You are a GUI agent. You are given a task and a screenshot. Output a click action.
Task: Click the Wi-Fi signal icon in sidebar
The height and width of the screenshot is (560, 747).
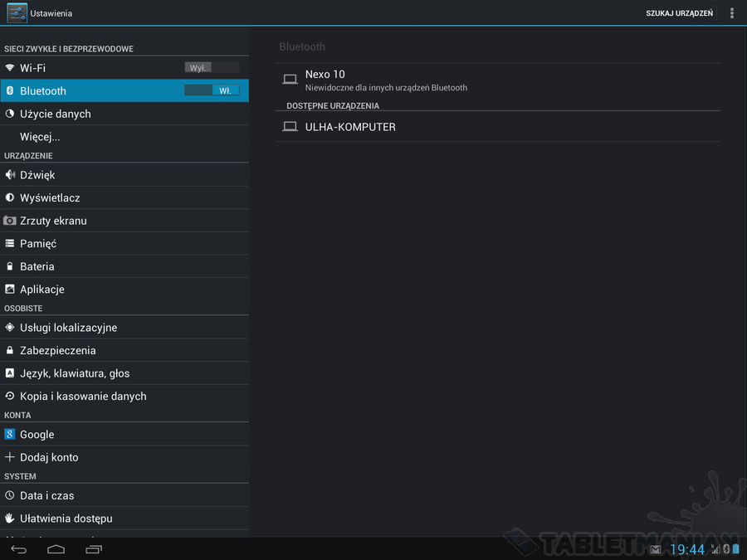pos(9,68)
